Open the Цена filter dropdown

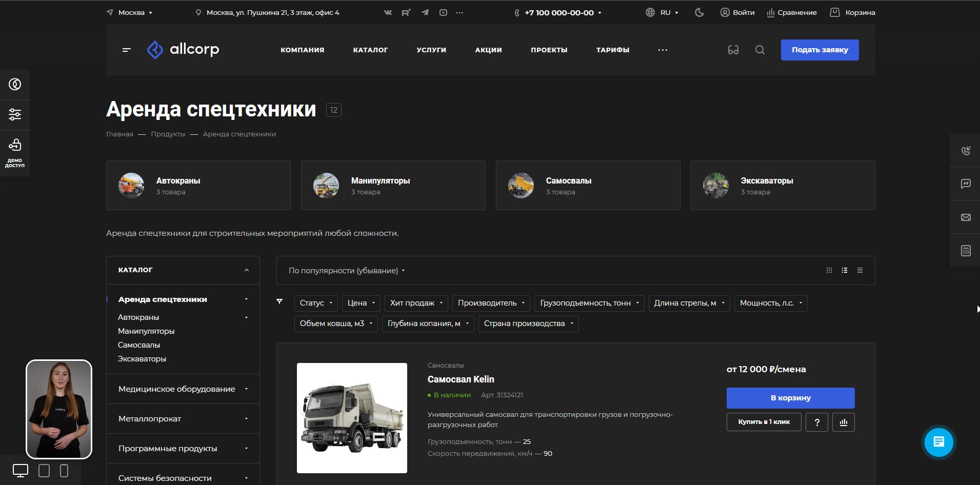[361, 303]
